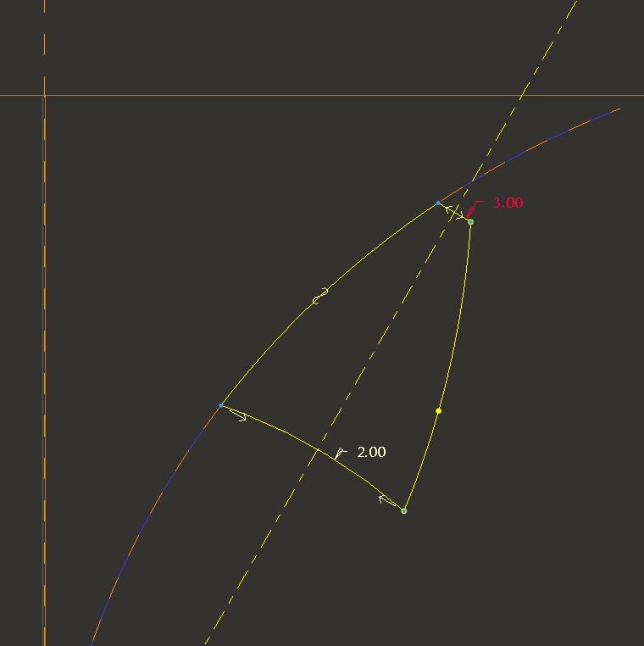
Task: Select the bottom endpoint where the two arcs meet
Action: [x=404, y=511]
